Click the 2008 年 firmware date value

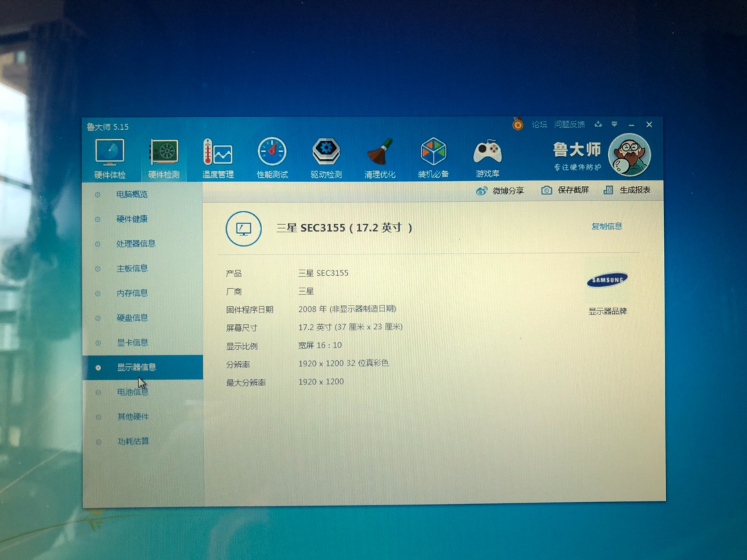pyautogui.click(x=347, y=309)
